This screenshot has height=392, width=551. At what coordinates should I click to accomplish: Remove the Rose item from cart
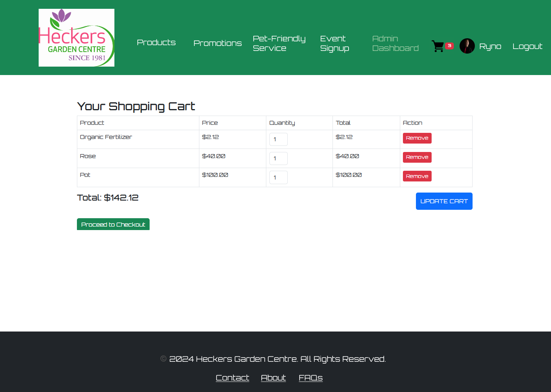pos(417,157)
